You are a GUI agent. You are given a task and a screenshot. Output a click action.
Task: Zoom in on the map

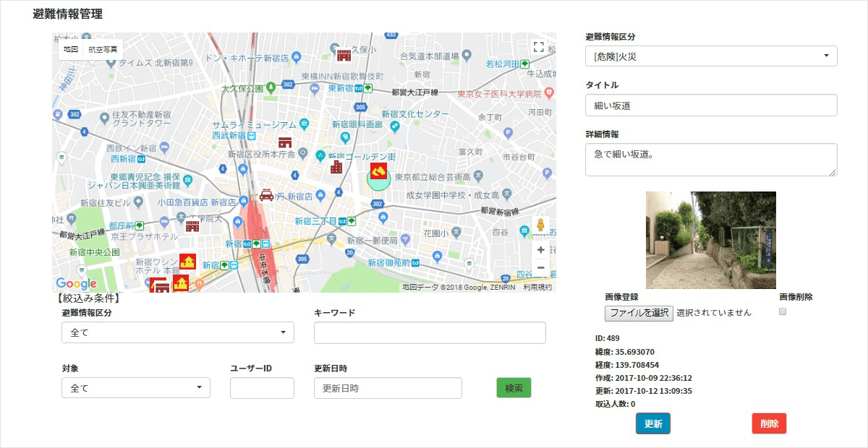coord(540,250)
